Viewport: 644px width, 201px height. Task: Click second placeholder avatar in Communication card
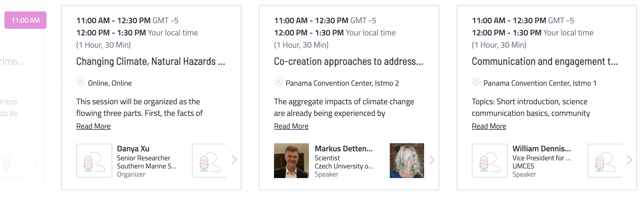(605, 161)
